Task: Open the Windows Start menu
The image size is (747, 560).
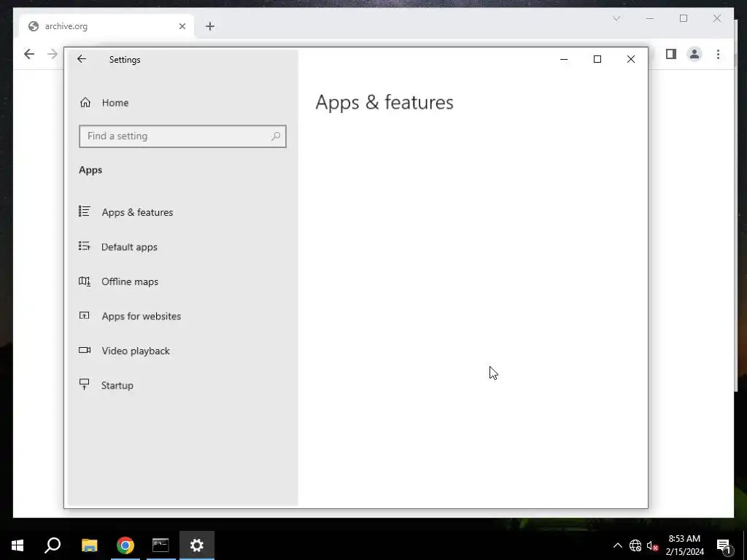Action: pos(18,545)
